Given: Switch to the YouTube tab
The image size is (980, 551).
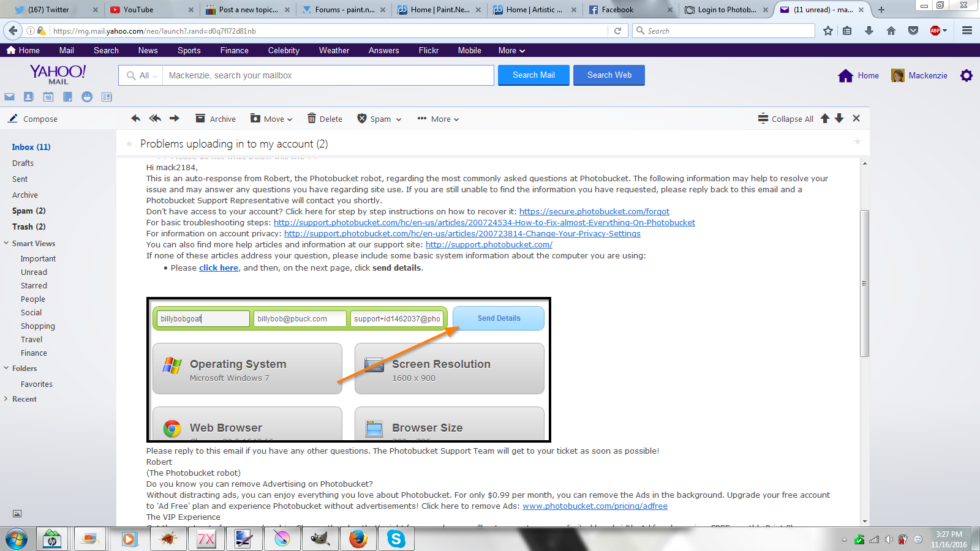Looking at the screenshot, I should (x=151, y=10).
